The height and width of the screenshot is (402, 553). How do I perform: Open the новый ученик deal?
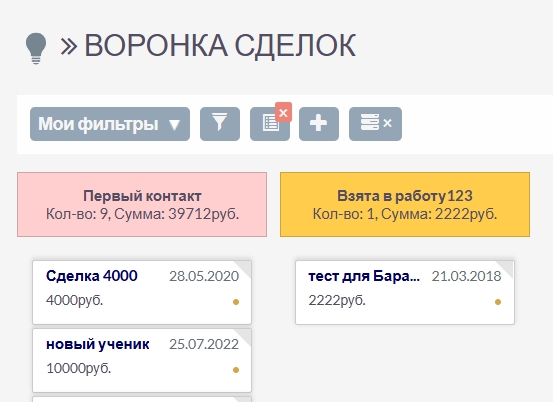pyautogui.click(x=98, y=344)
